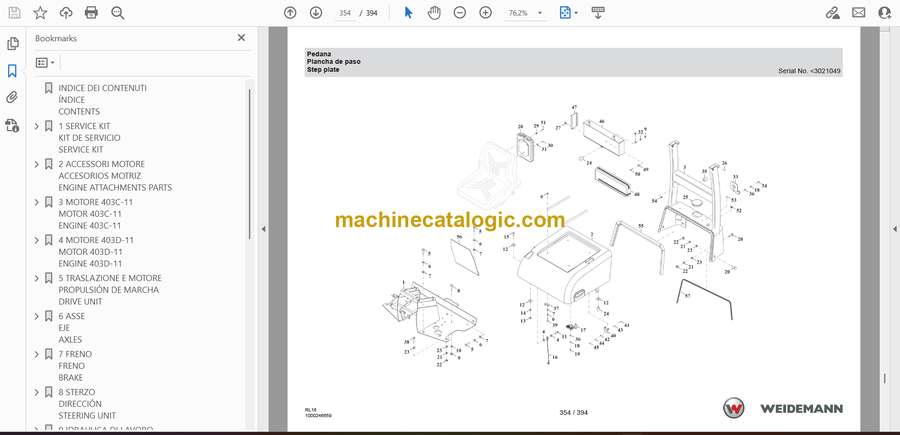The height and width of the screenshot is (435, 900).
Task: Click the page number field showing 354
Action: 344,13
